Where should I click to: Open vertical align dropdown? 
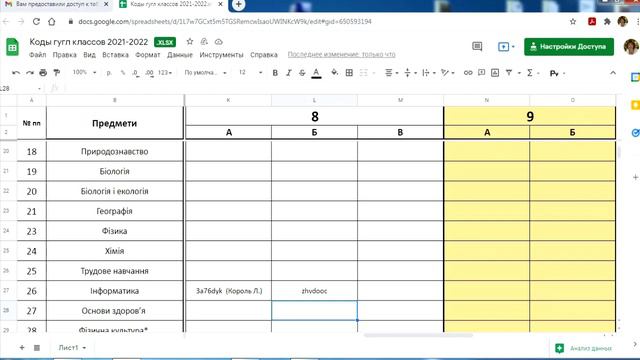pyautogui.click(x=410, y=73)
